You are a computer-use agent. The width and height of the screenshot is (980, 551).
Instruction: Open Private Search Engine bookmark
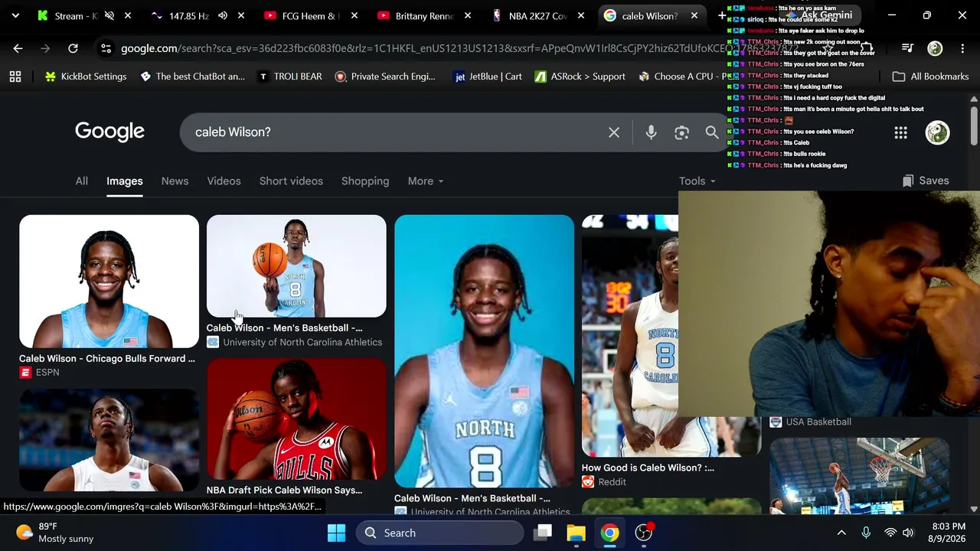pos(385,77)
